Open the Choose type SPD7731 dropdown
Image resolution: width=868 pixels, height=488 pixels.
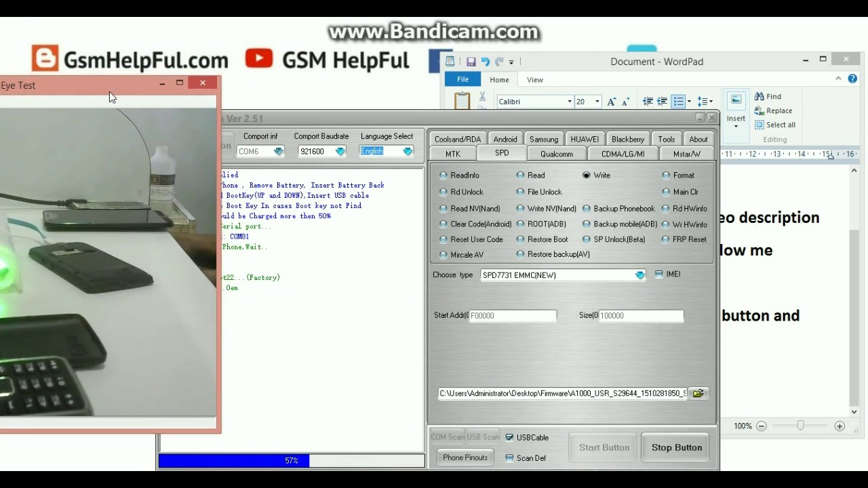click(x=639, y=275)
